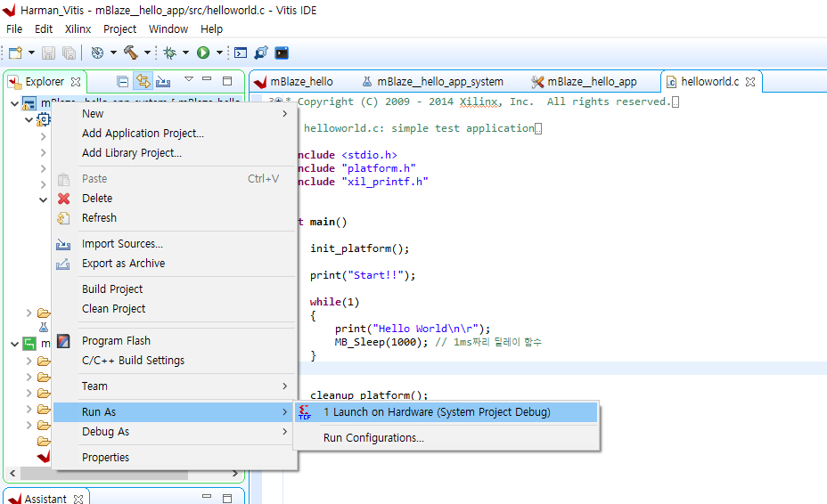Click the Import Sources icon
Screen dimensions: 827x504
[x=63, y=244]
